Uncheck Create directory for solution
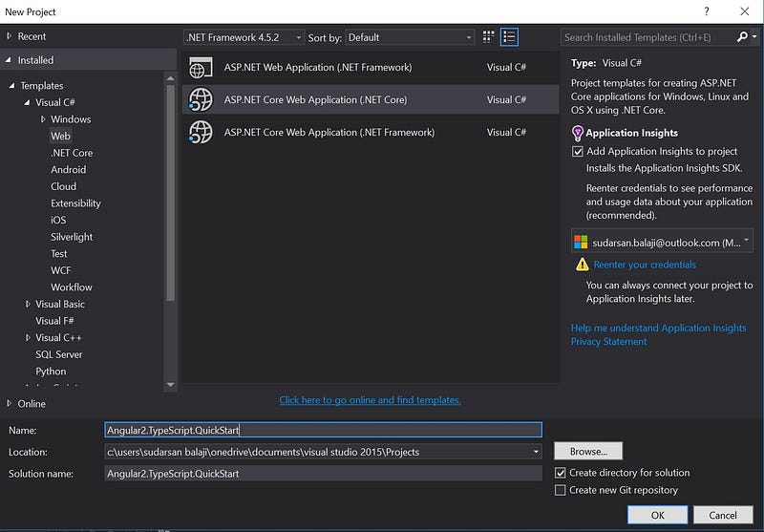Image resolution: width=764 pixels, height=532 pixels. 561,473
